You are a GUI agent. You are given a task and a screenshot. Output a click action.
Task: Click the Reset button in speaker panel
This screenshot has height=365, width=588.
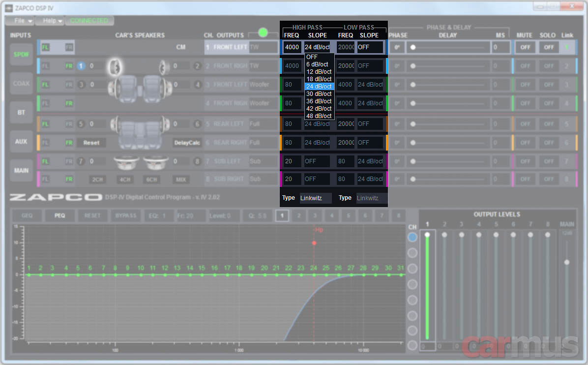[91, 143]
